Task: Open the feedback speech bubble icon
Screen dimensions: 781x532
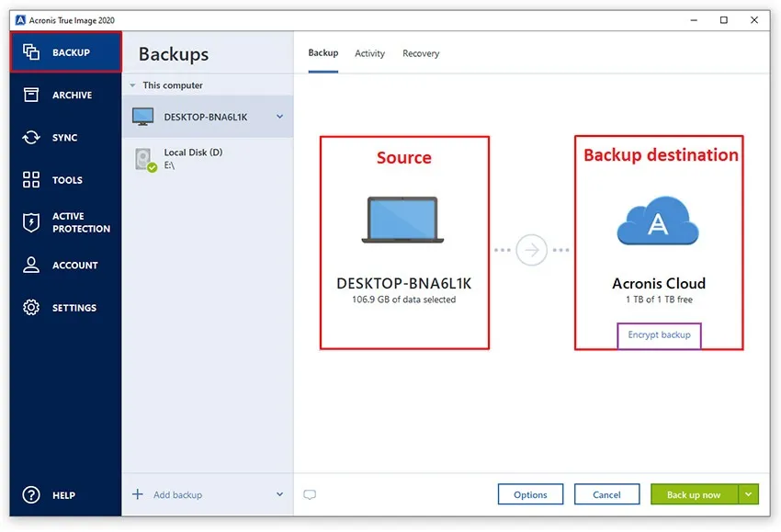Action: 310,494
